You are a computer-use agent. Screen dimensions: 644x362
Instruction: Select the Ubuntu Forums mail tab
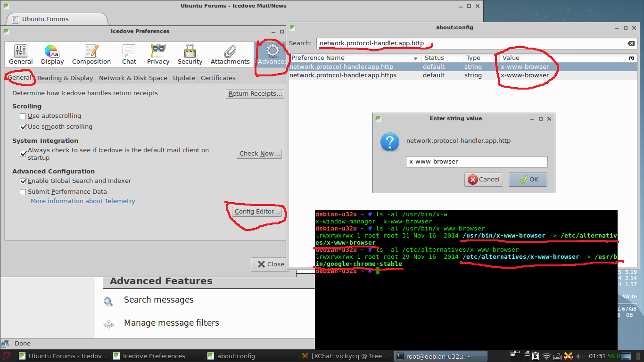tap(57, 19)
